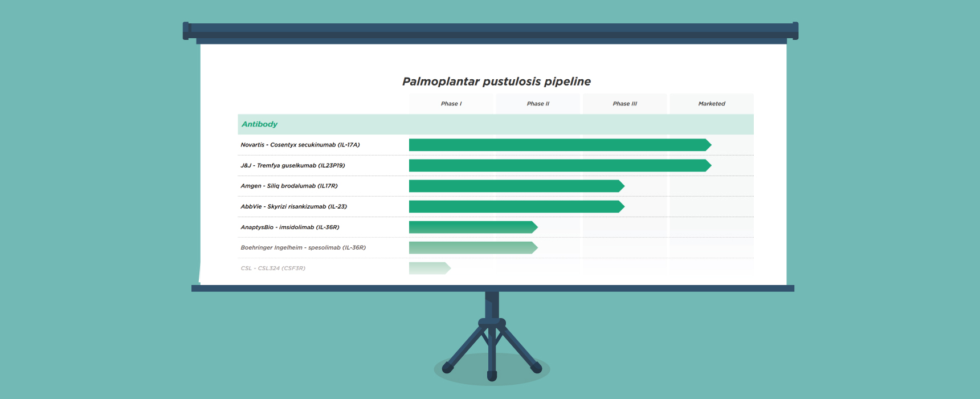Select the Siliq brodalumab progress bar
Viewport: 980px width, 399px height.
[516, 186]
